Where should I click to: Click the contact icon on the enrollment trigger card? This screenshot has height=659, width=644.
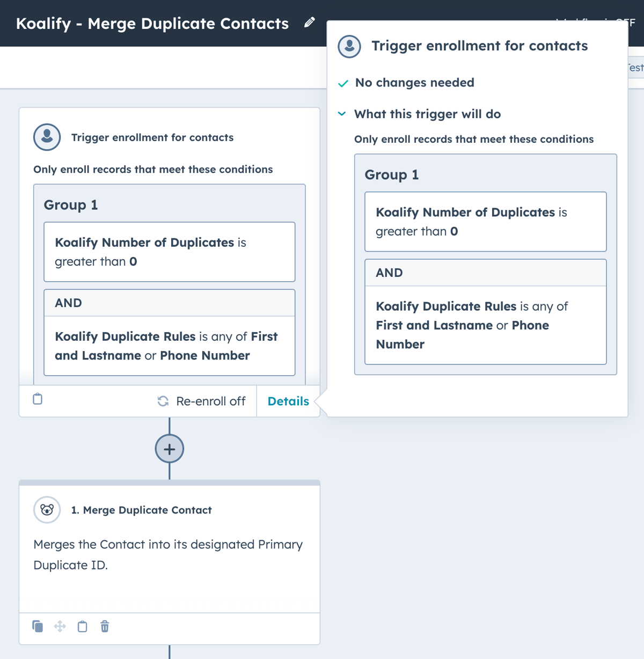point(47,137)
